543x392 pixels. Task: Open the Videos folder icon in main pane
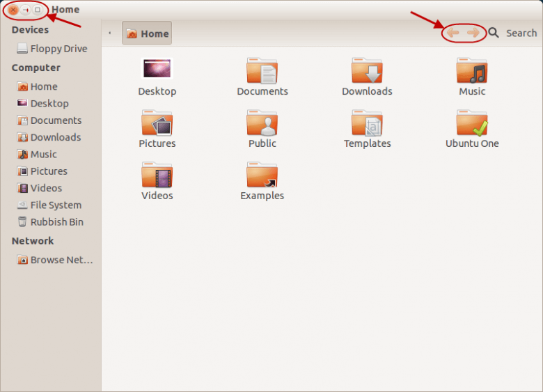tap(157, 175)
